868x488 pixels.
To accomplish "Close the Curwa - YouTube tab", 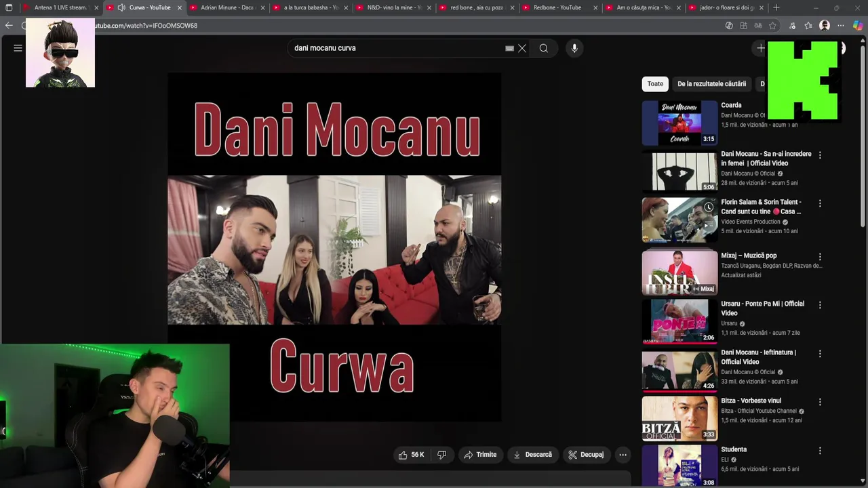I will coord(180,7).
